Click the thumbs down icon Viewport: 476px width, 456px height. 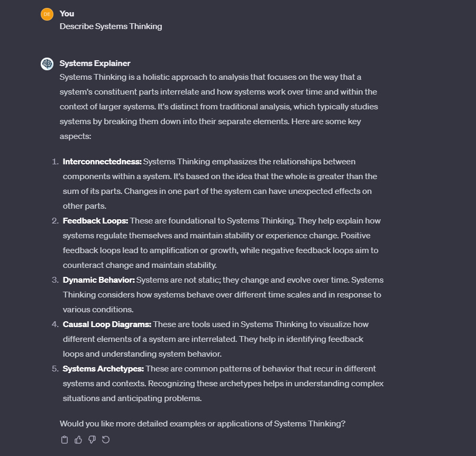[92, 440]
